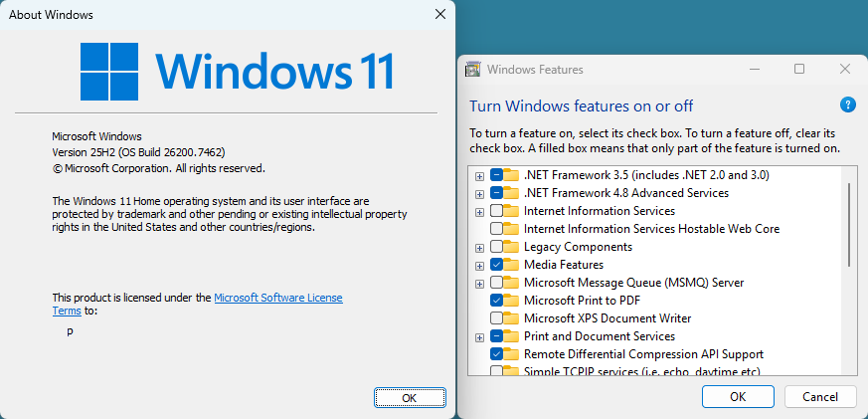The image size is (868, 419).
Task: Expand the Internet Information Services node
Action: (x=480, y=212)
